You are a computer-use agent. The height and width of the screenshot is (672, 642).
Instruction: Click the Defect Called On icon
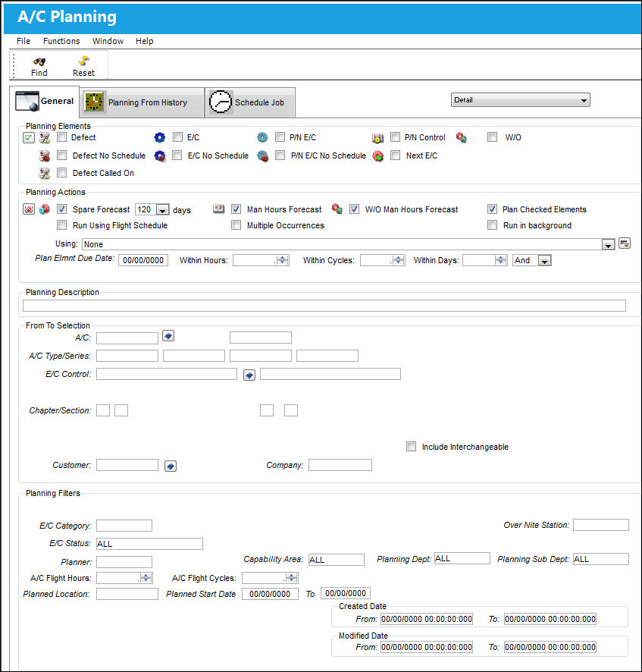(x=45, y=173)
